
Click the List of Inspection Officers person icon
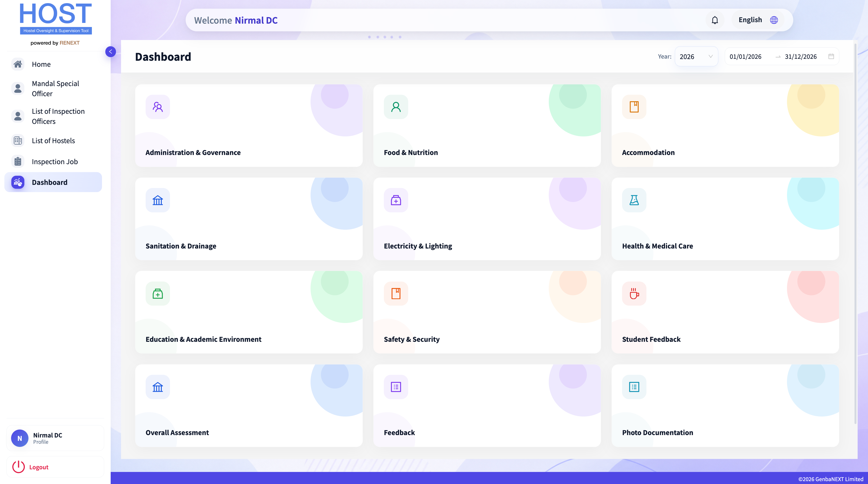[x=18, y=116]
